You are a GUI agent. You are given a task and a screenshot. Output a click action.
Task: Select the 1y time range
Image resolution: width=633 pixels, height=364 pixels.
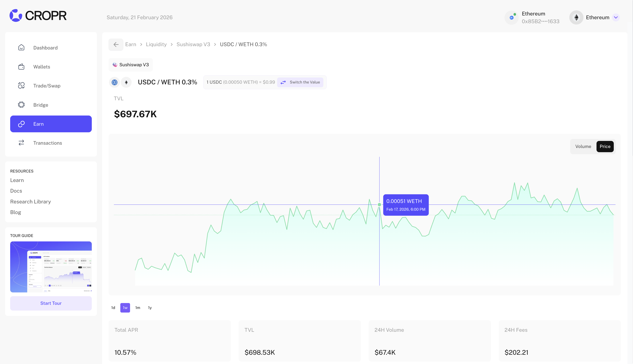(150, 308)
